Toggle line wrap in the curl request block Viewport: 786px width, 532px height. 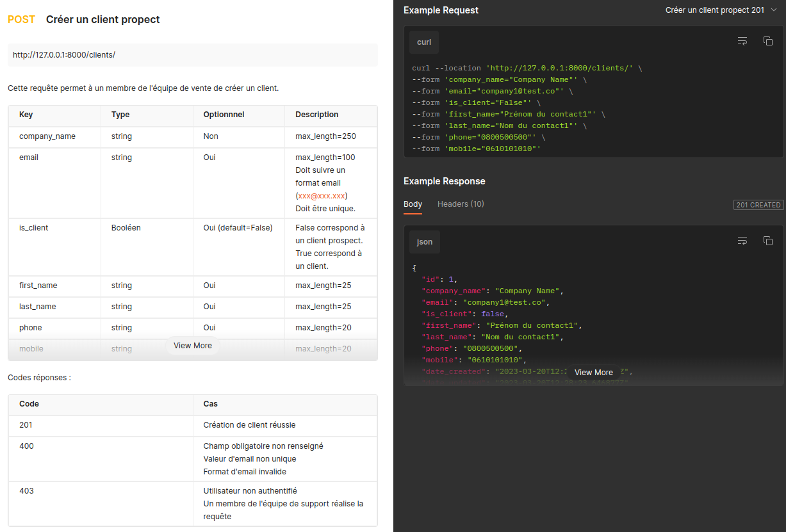tap(742, 42)
